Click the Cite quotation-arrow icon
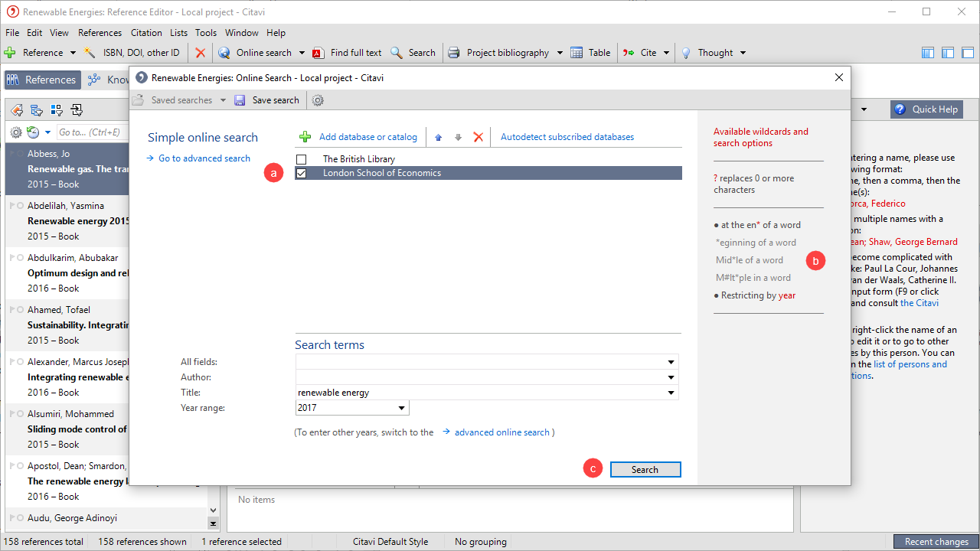980x551 pixels. pyautogui.click(x=629, y=53)
